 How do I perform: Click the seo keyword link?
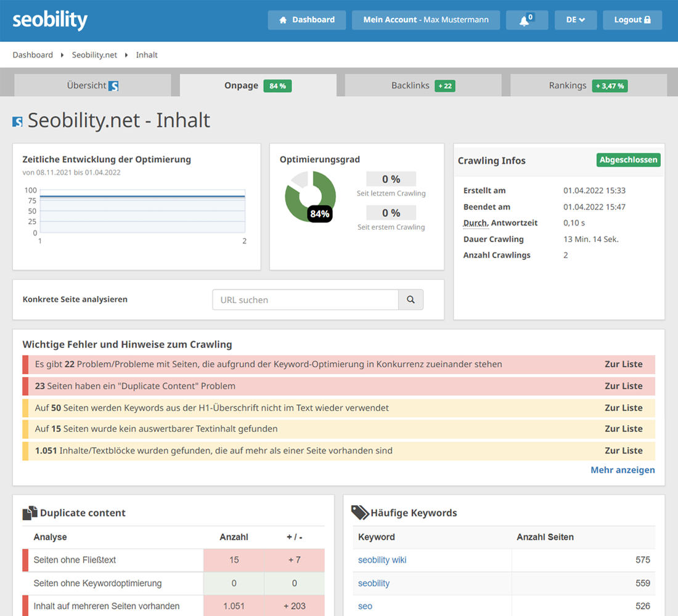coord(365,606)
